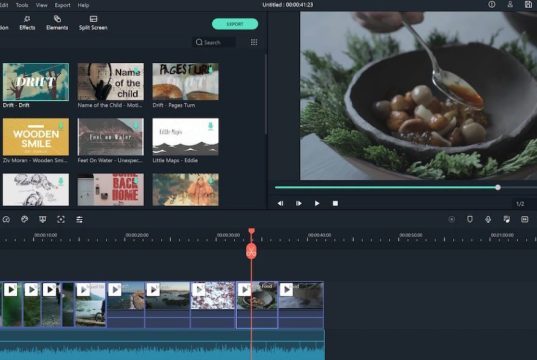The width and height of the screenshot is (537, 360).
Task: Select the last clip in the video track
Action: [x=301, y=305]
